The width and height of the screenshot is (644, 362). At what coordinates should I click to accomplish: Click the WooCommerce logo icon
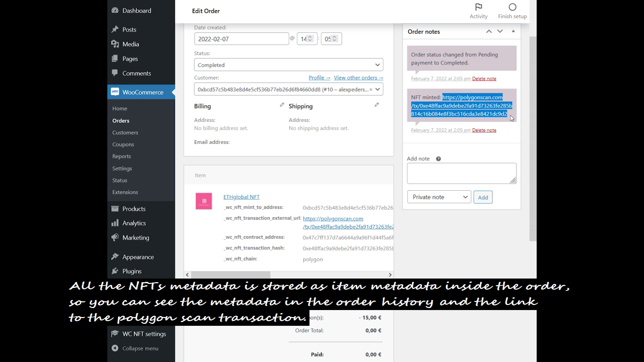coord(115,92)
